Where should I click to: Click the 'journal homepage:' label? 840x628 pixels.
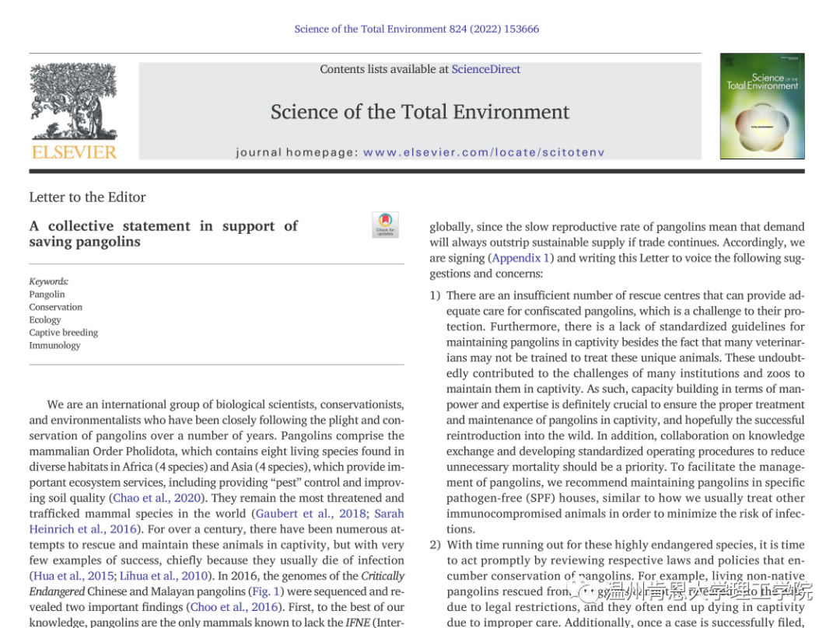pyautogui.click(x=297, y=152)
